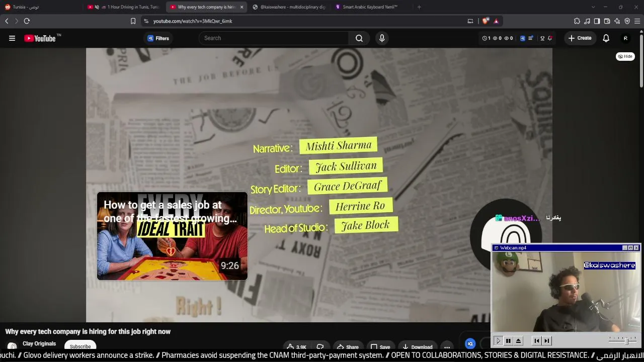Screen dimensions: 644x362
Task: Open suggested video about sales job
Action: (172, 236)
